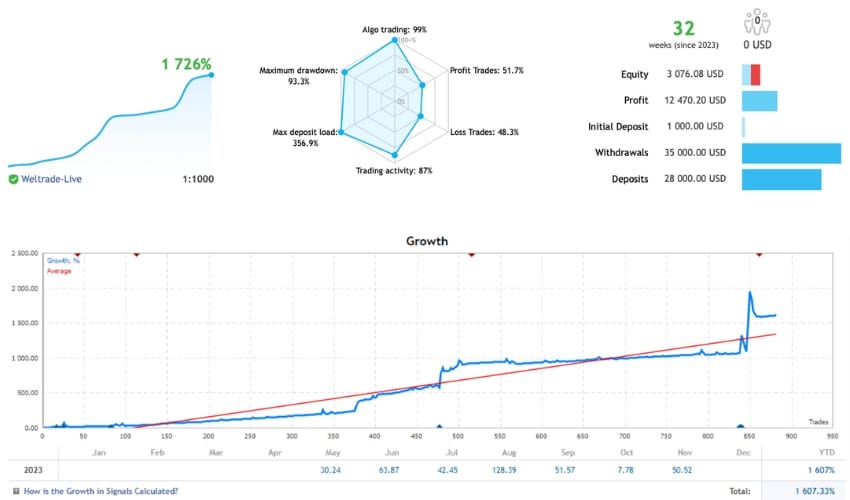Click the 1 726% growth thumbnail chart
Viewport: 850px width, 500px height.
110,120
